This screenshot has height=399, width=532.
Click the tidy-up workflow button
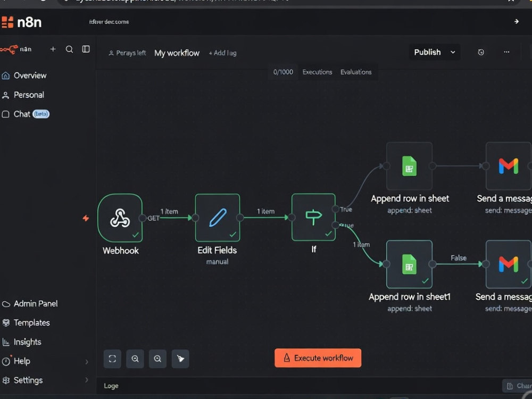point(180,359)
